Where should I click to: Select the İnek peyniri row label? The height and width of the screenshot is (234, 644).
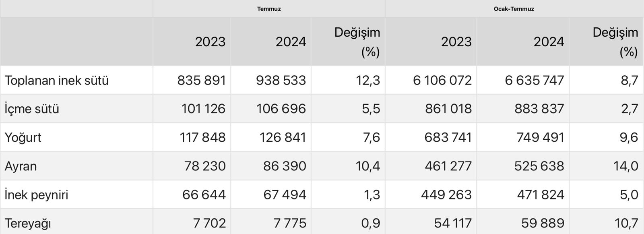(36, 195)
